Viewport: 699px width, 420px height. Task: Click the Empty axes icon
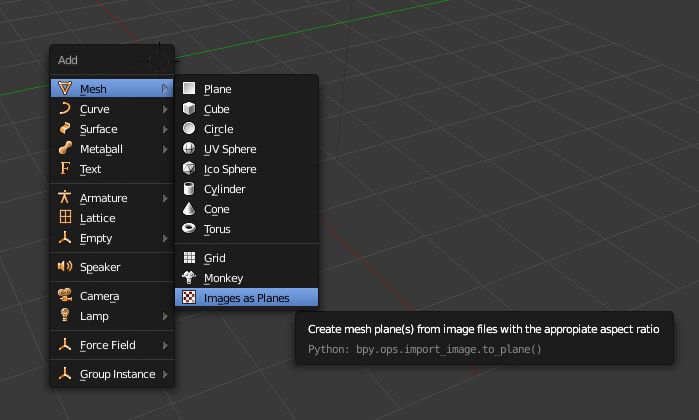(x=65, y=237)
